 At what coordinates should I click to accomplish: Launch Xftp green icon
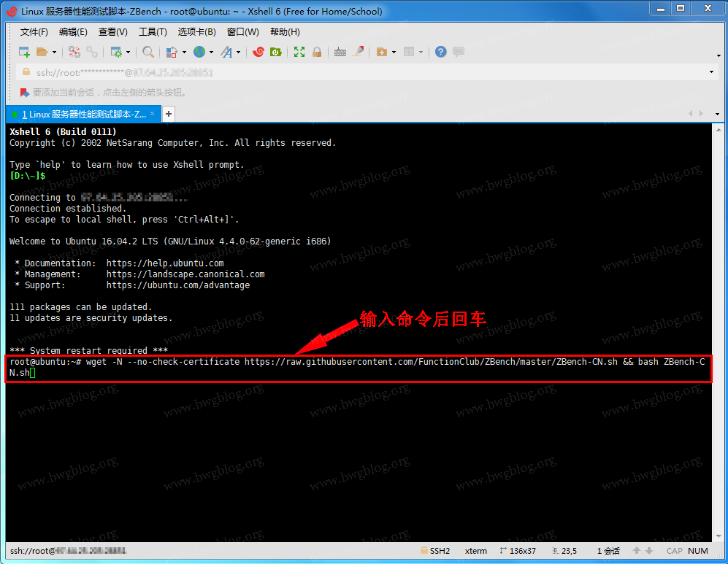click(276, 52)
